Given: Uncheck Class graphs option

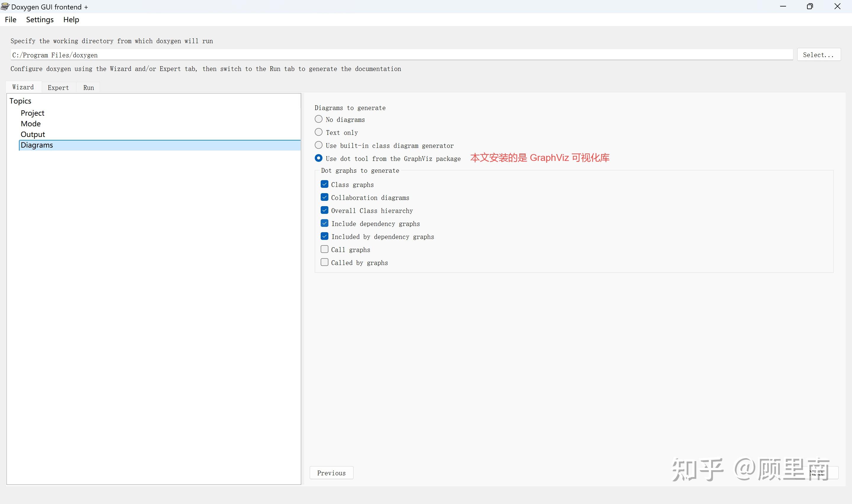Looking at the screenshot, I should click(x=324, y=184).
